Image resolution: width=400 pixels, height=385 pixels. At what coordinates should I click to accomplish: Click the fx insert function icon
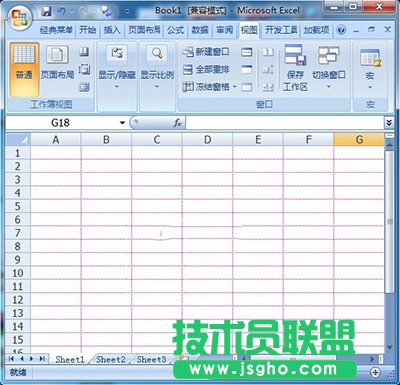click(177, 123)
